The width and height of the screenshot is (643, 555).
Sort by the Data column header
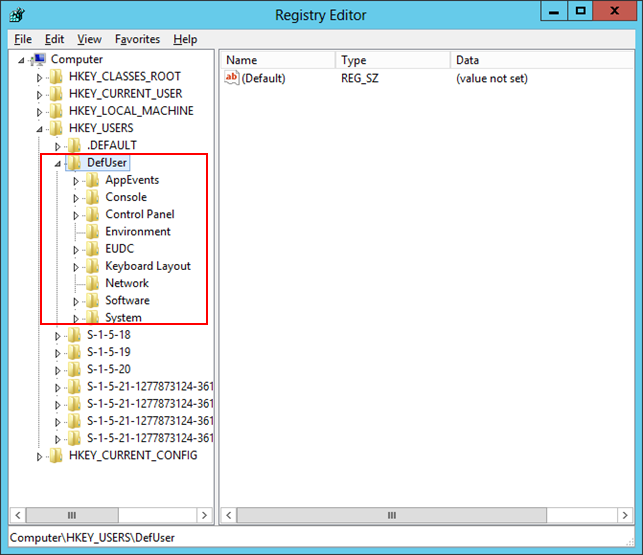542,60
